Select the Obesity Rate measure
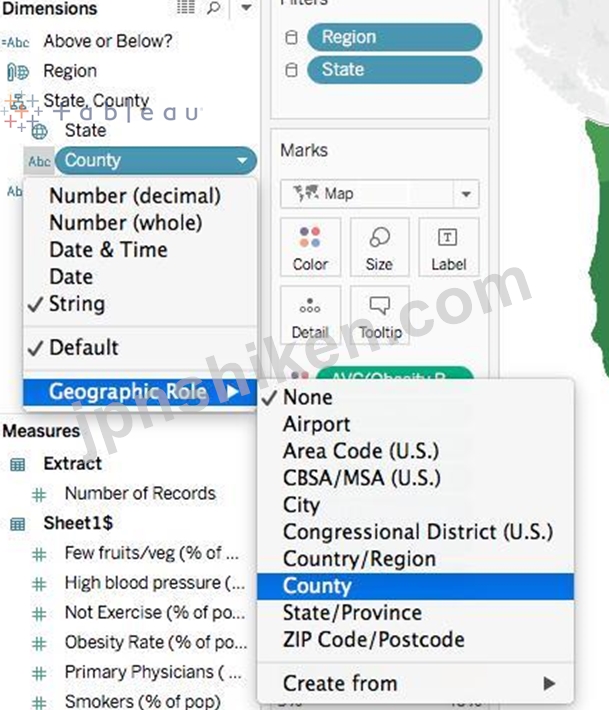 pos(156,643)
